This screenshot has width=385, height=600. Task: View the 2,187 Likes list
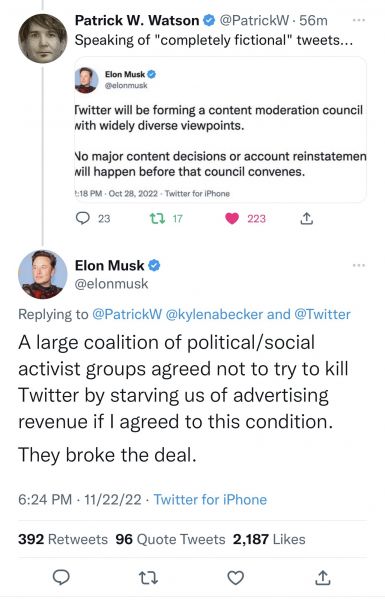269,539
